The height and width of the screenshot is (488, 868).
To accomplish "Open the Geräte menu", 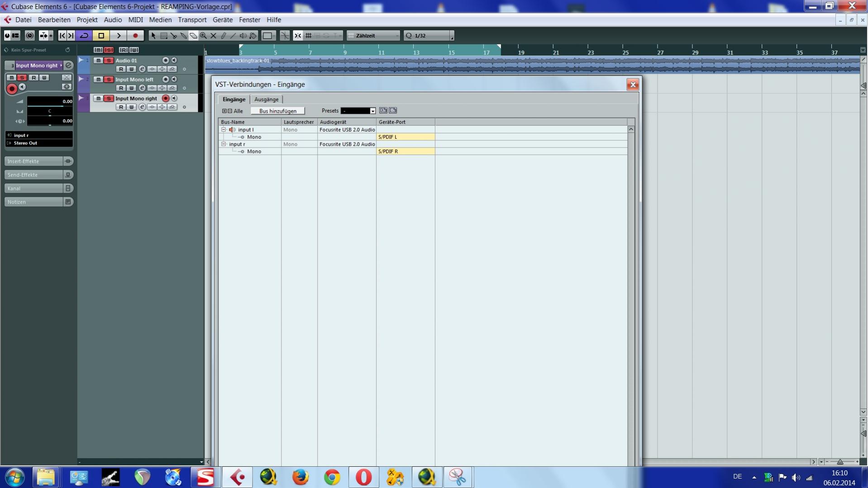I will tap(223, 20).
